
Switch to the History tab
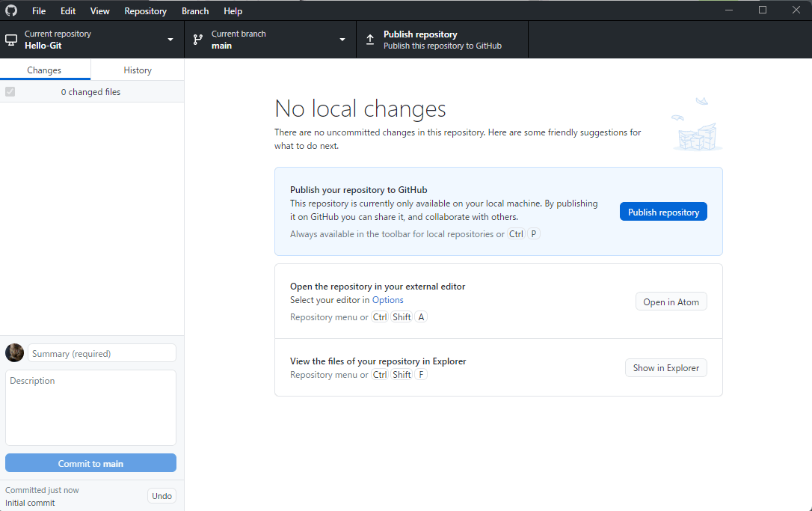click(138, 70)
